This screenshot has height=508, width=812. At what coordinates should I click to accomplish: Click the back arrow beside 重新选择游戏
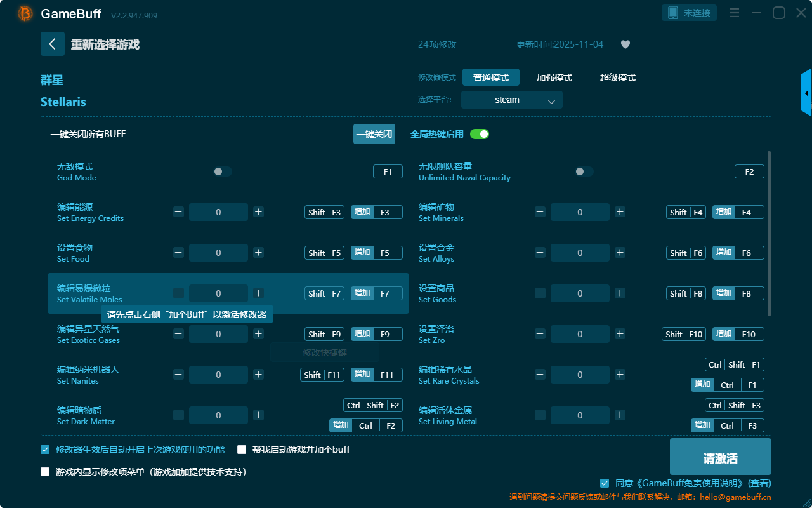pyautogui.click(x=53, y=44)
